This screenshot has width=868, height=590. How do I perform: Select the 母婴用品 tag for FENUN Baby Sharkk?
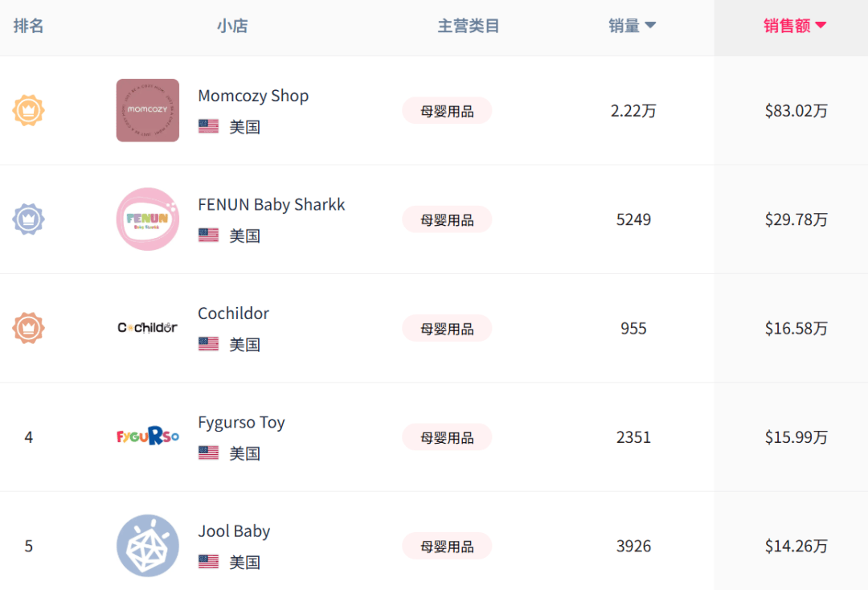tap(448, 219)
